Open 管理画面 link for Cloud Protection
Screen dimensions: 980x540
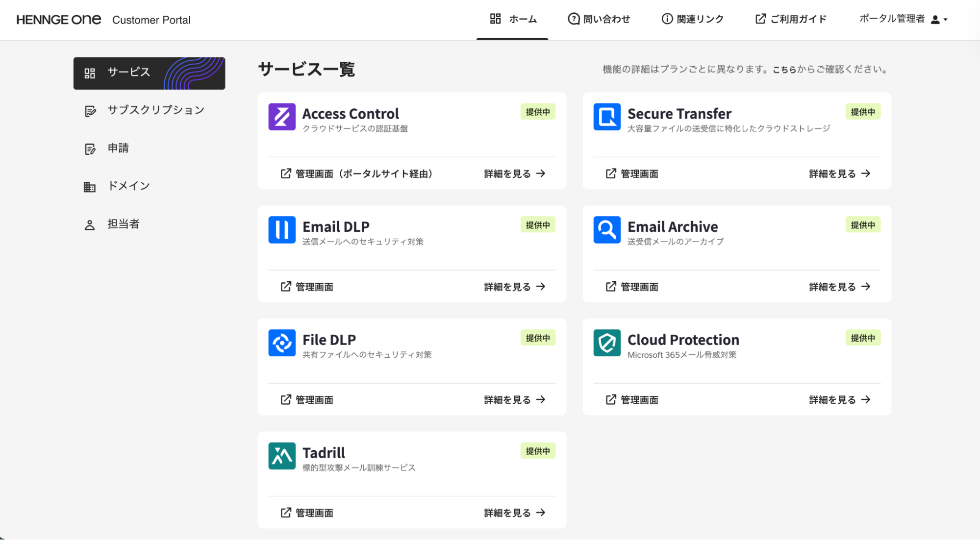[632, 400]
